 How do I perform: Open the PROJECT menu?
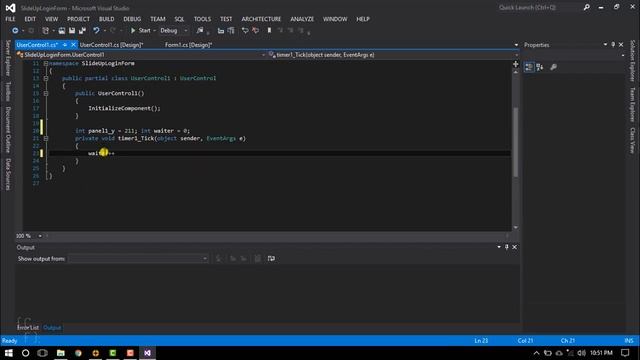78,19
